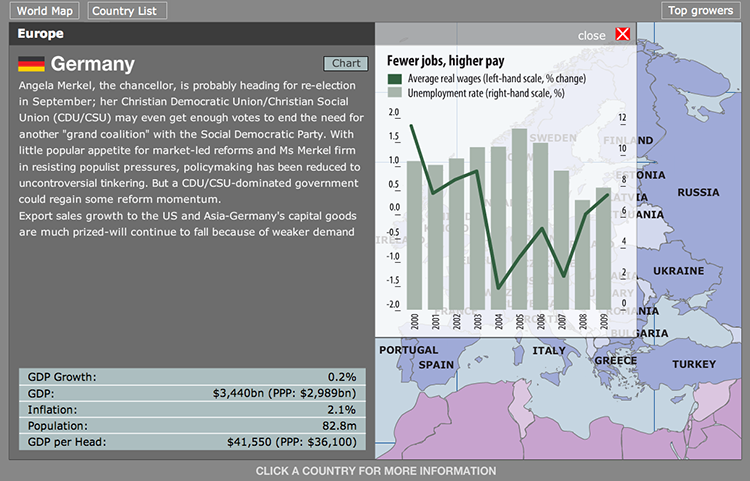Click the Inflation value 2.1%
This screenshot has width=750, height=481.
(x=342, y=410)
